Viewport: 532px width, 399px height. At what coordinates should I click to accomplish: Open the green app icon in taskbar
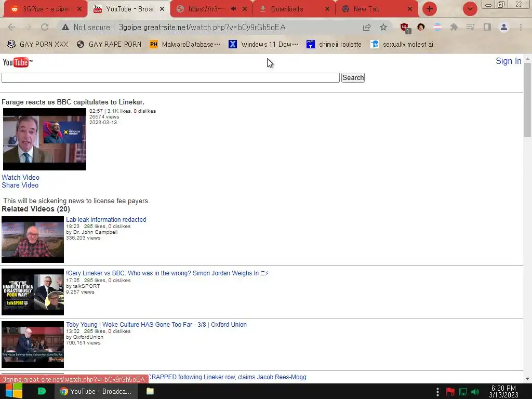click(x=42, y=391)
